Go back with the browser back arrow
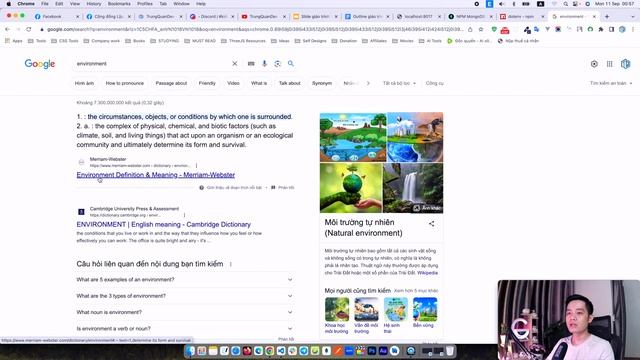The image size is (640, 360). coord(7,29)
